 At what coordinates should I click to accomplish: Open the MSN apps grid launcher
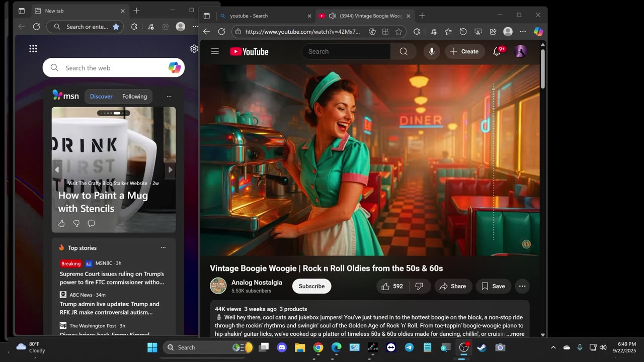(33, 49)
